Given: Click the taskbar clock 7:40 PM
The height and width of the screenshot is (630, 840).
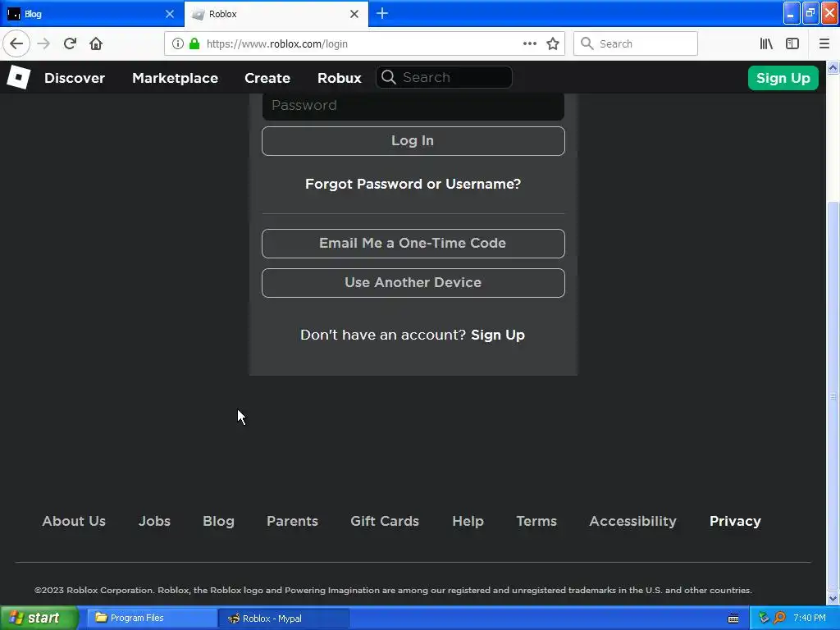Looking at the screenshot, I should point(810,618).
